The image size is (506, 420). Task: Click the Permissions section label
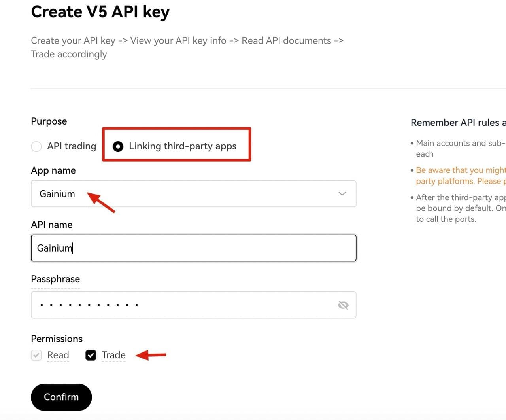point(57,339)
